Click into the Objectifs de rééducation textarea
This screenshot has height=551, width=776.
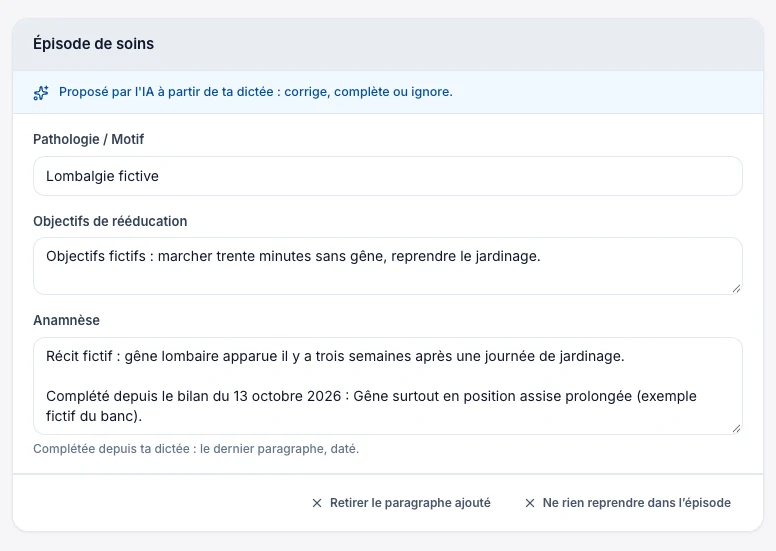coord(388,266)
